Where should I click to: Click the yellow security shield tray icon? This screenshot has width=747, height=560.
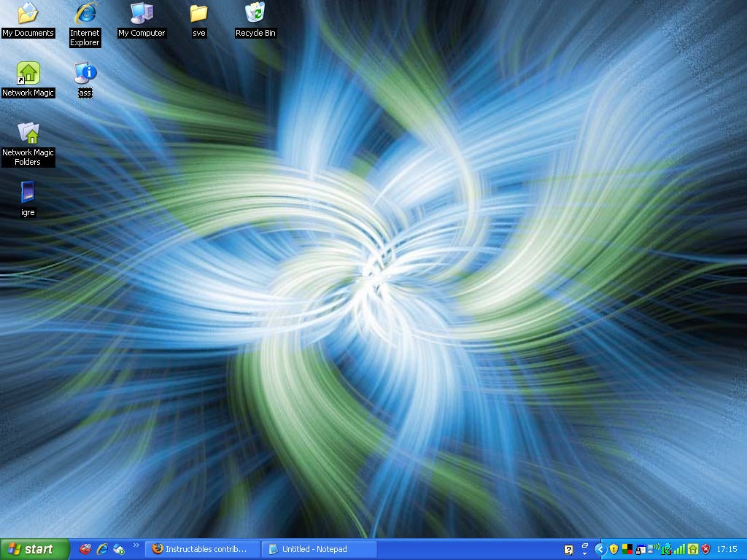point(614,550)
